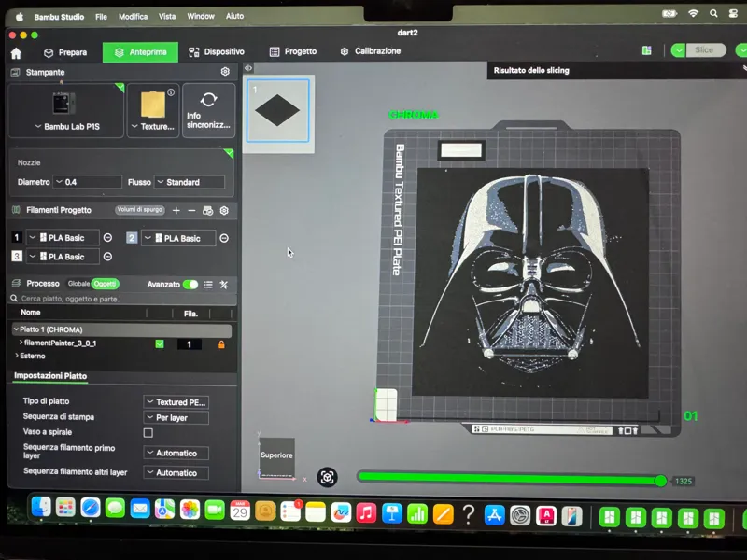
Task: Click the search field Cerca piatto, oggetto e parte
Action: tap(121, 299)
